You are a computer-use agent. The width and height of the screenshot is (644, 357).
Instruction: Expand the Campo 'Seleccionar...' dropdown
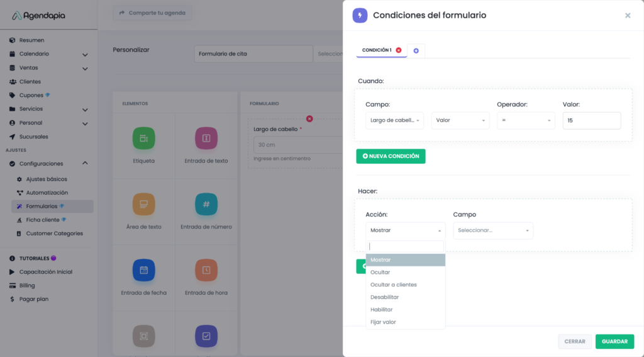[x=493, y=230]
